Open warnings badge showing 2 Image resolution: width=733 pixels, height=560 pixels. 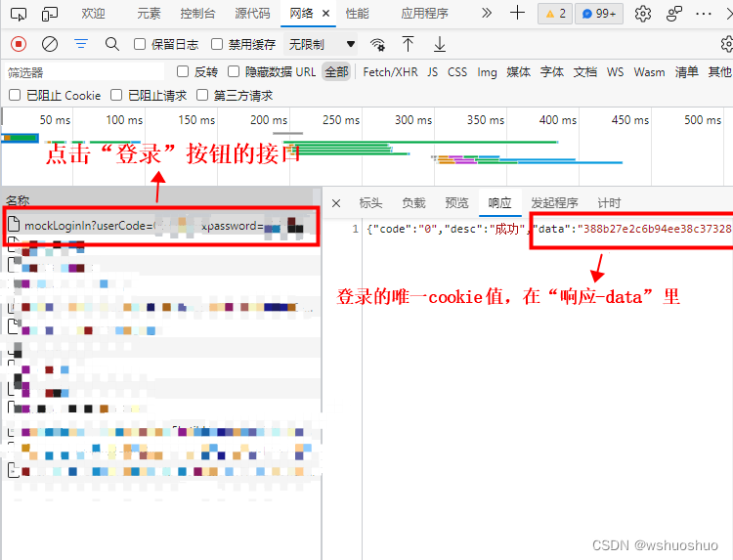pos(555,14)
